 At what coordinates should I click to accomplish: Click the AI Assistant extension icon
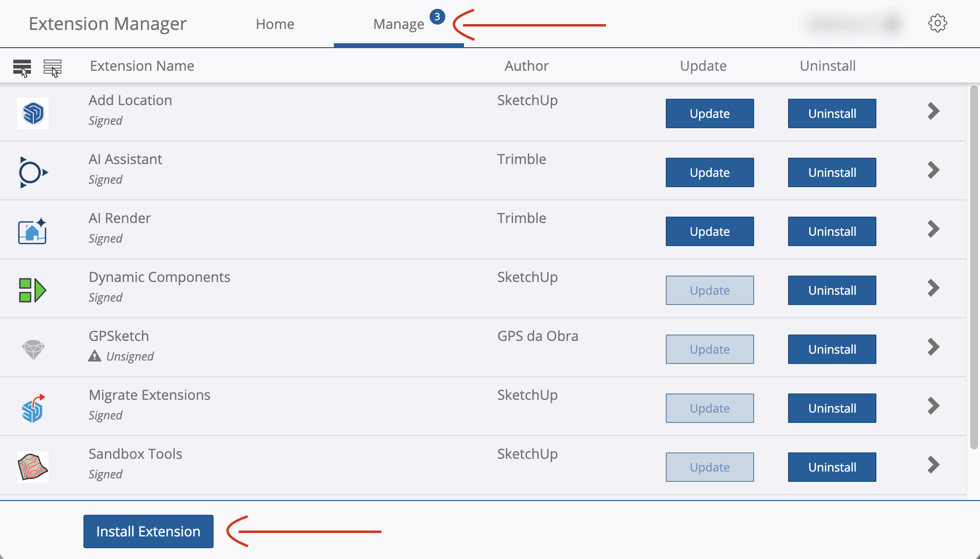(33, 172)
